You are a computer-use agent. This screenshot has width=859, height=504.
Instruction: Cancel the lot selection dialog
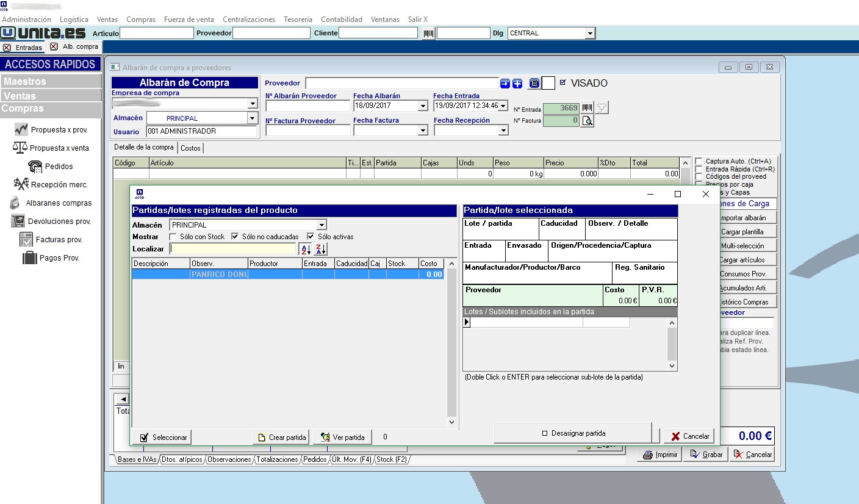(689, 436)
